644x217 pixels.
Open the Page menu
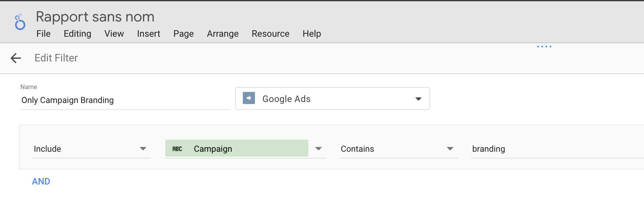184,34
